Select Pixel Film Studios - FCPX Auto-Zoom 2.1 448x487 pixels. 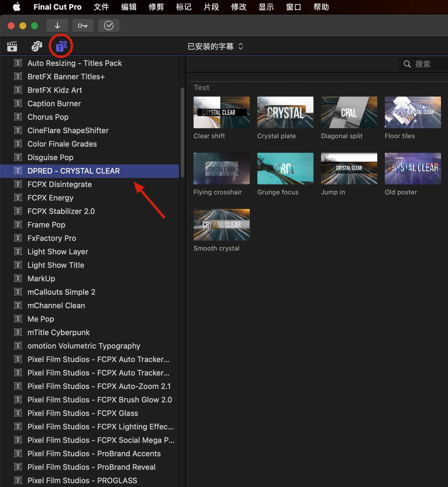pyautogui.click(x=89, y=386)
